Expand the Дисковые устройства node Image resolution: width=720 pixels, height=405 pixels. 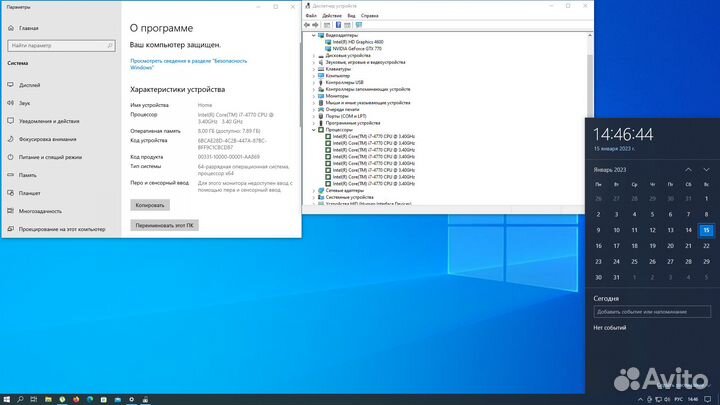click(315, 55)
